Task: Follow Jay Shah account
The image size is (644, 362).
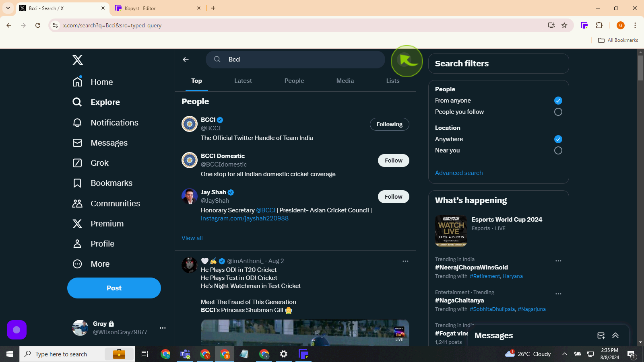Action: 393,197
